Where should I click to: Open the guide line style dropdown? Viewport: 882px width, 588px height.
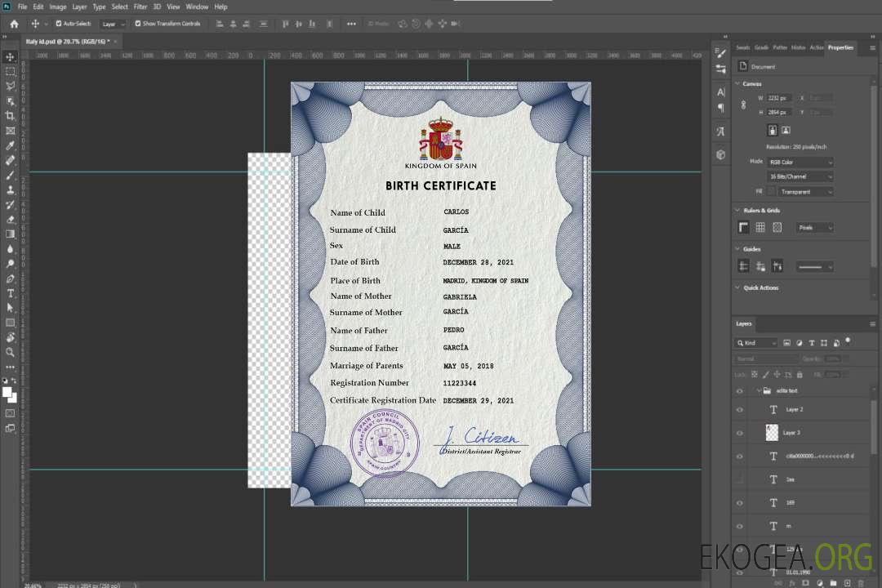(815, 267)
